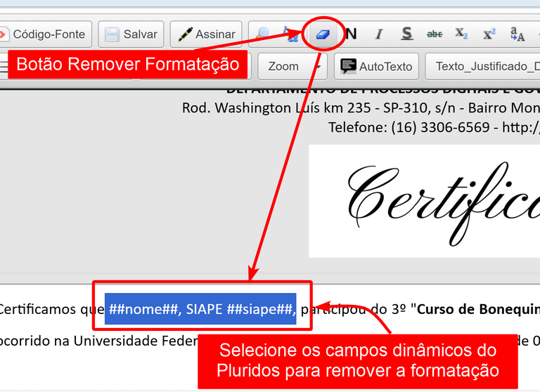The image size is (540, 392).
Task: Click the change case aA icon
Action: pos(517,34)
